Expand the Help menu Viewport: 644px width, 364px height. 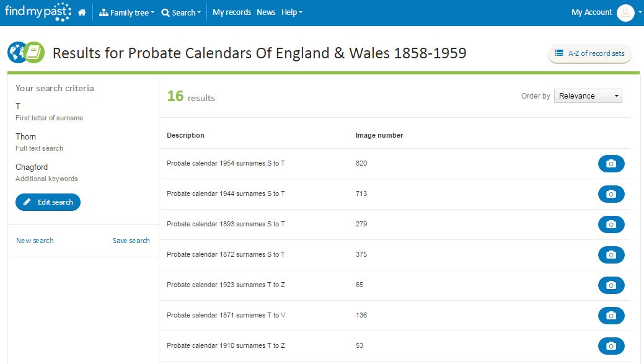click(x=291, y=12)
